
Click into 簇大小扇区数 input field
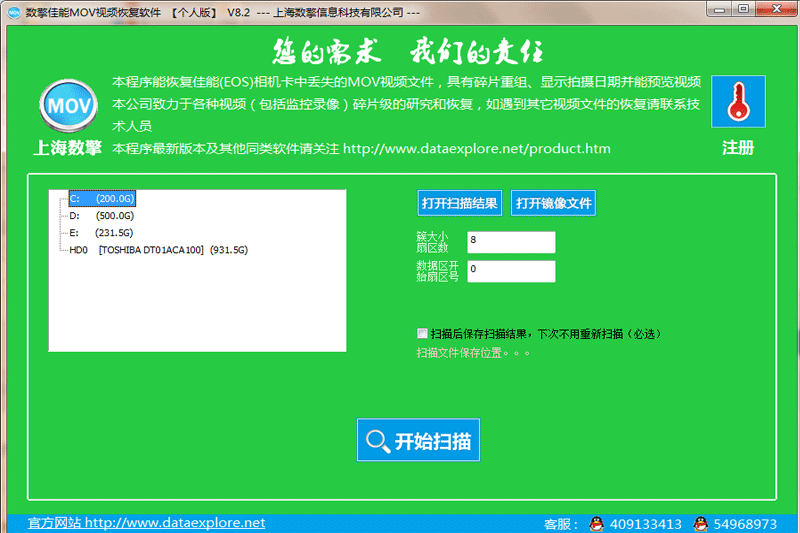point(511,242)
